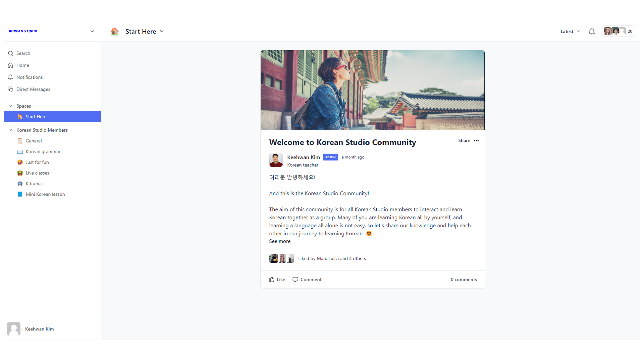Open the Korean grammar space

52,152
